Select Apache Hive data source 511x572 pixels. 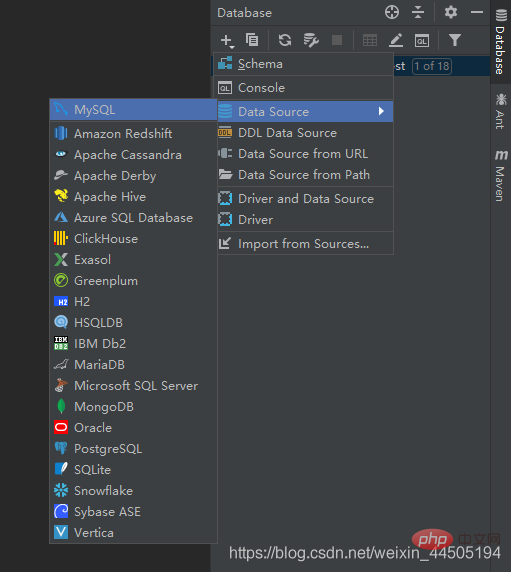coord(133,197)
